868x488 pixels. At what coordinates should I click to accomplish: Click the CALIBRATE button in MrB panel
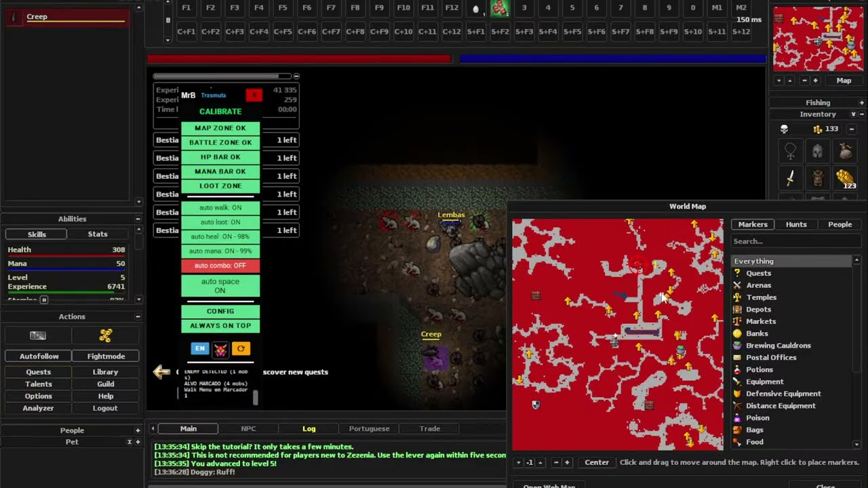coord(220,111)
